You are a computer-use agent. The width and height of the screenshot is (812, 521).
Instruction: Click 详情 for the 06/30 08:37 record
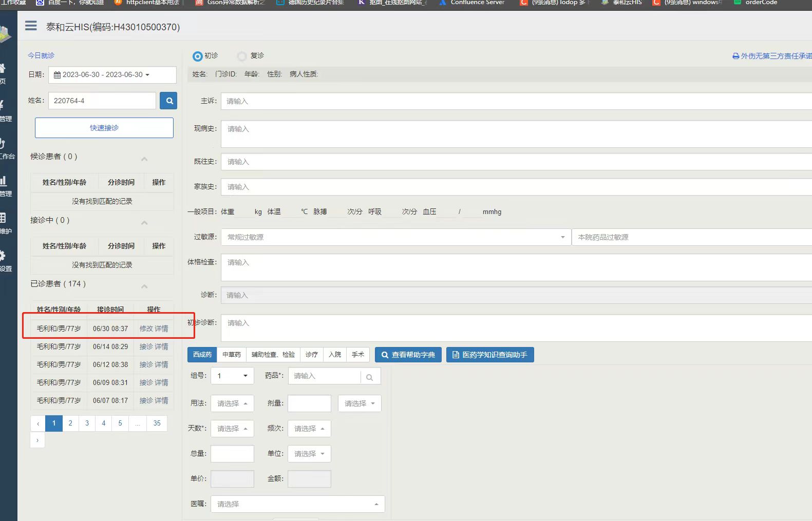161,329
